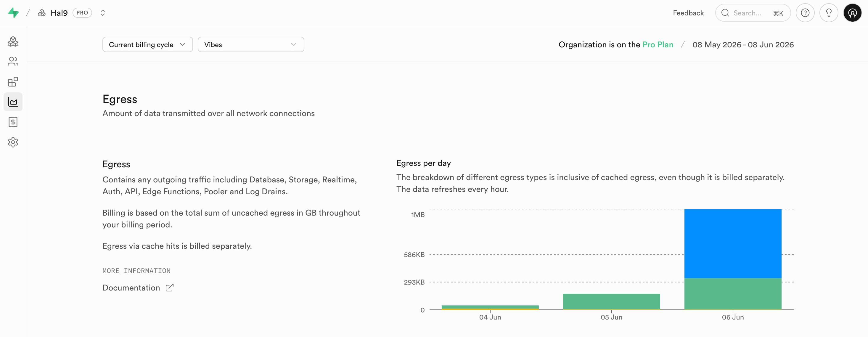Click the magnifier icon in search box
868x337 pixels.
(725, 13)
